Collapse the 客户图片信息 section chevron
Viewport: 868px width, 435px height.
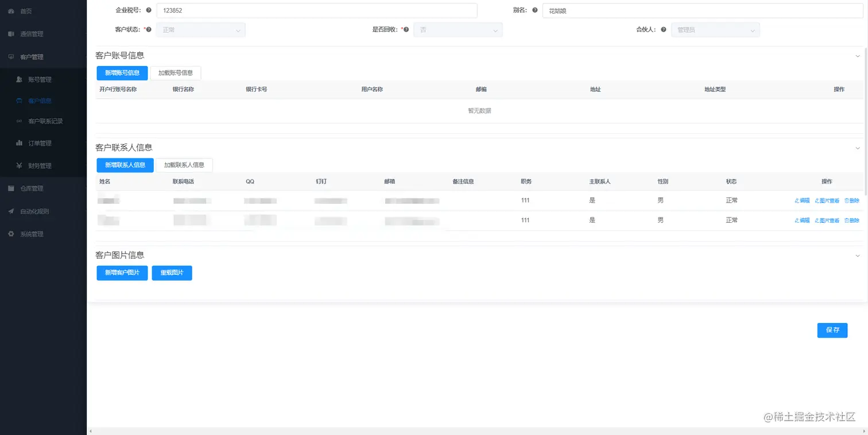tap(858, 255)
